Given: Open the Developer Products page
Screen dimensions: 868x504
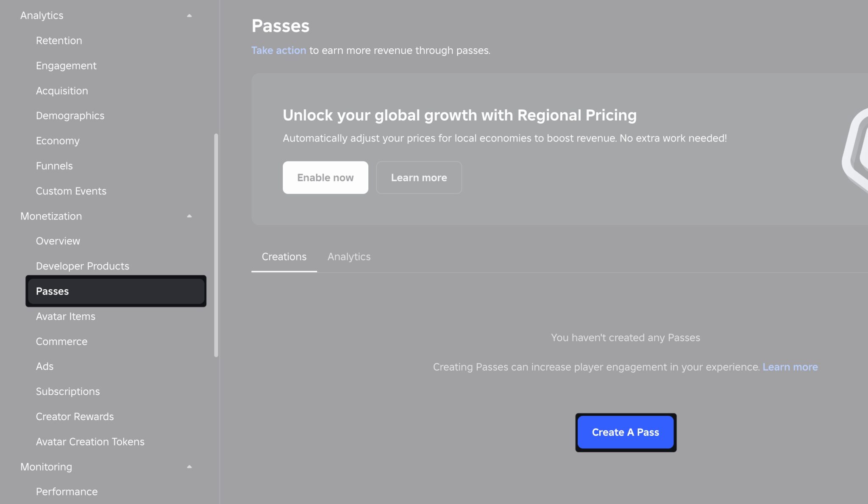Looking at the screenshot, I should click(x=82, y=266).
